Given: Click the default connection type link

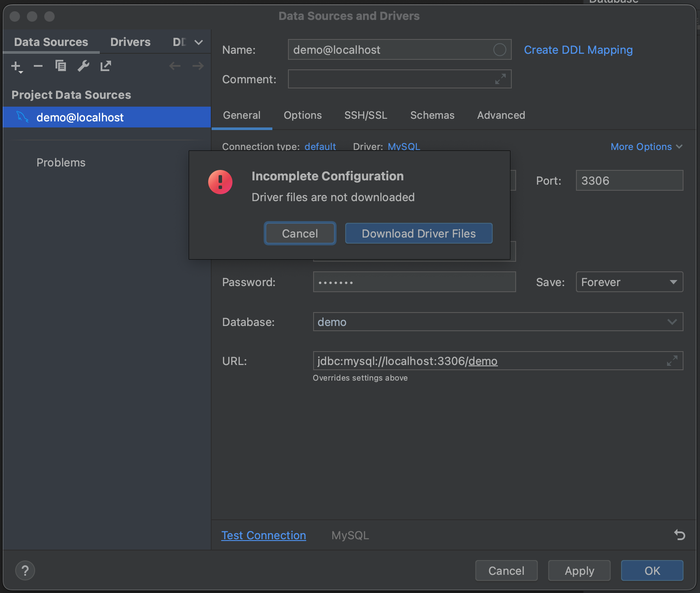Looking at the screenshot, I should click(320, 147).
